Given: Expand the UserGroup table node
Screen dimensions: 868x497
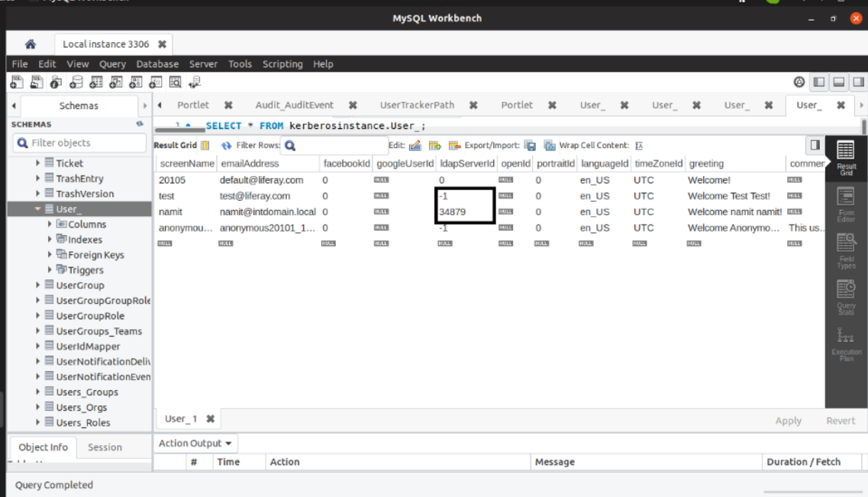Looking at the screenshot, I should pos(37,285).
